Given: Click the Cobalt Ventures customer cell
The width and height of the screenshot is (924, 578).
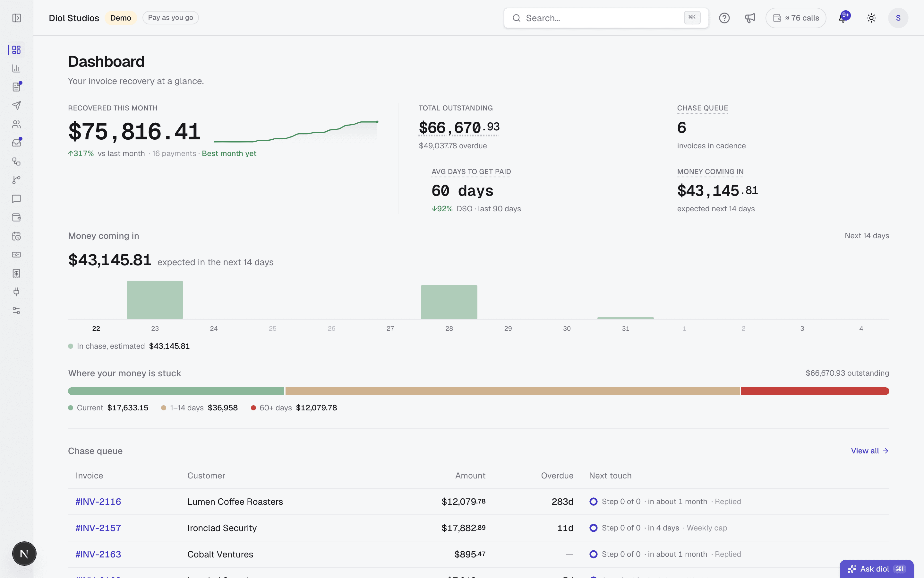Looking at the screenshot, I should 220,554.
